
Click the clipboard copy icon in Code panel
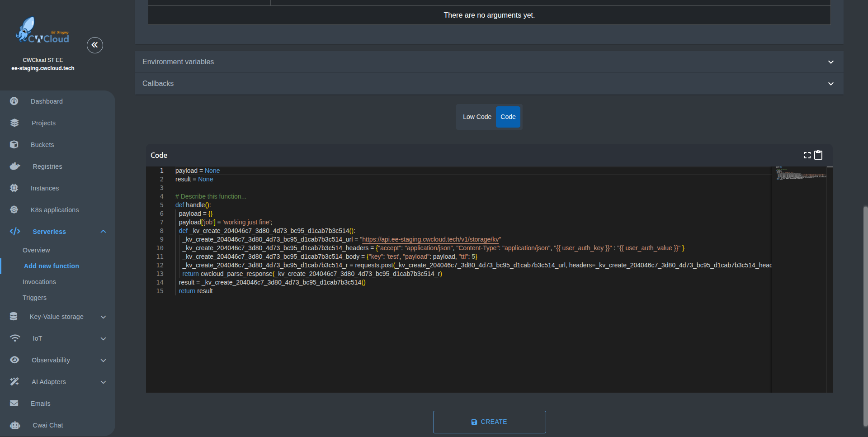818,155
